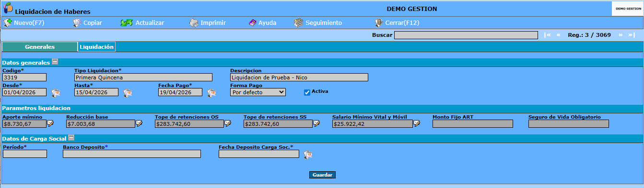Click the Imprimir printer icon
The image size is (644, 188).
click(x=193, y=22)
